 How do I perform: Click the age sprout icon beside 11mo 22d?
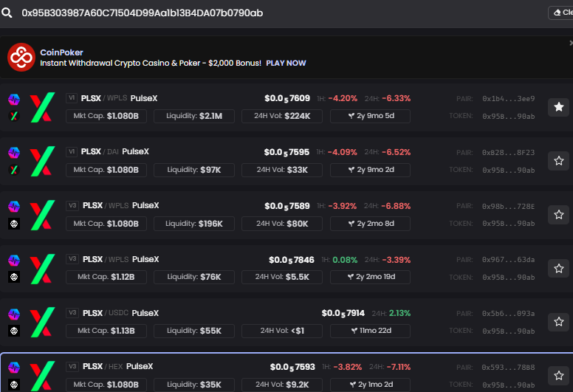[x=354, y=331]
